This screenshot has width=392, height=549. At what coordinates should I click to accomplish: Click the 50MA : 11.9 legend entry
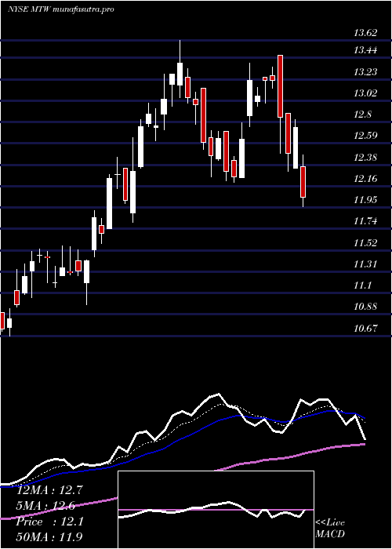[49, 536]
